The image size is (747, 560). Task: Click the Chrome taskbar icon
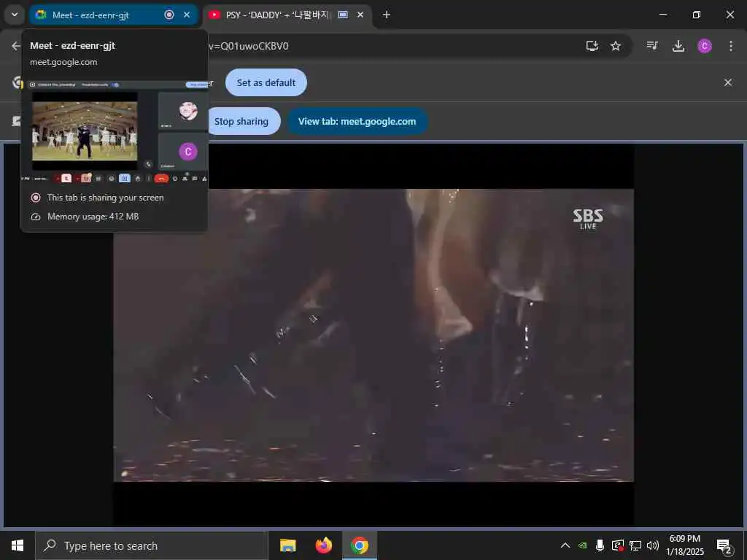[x=360, y=545]
